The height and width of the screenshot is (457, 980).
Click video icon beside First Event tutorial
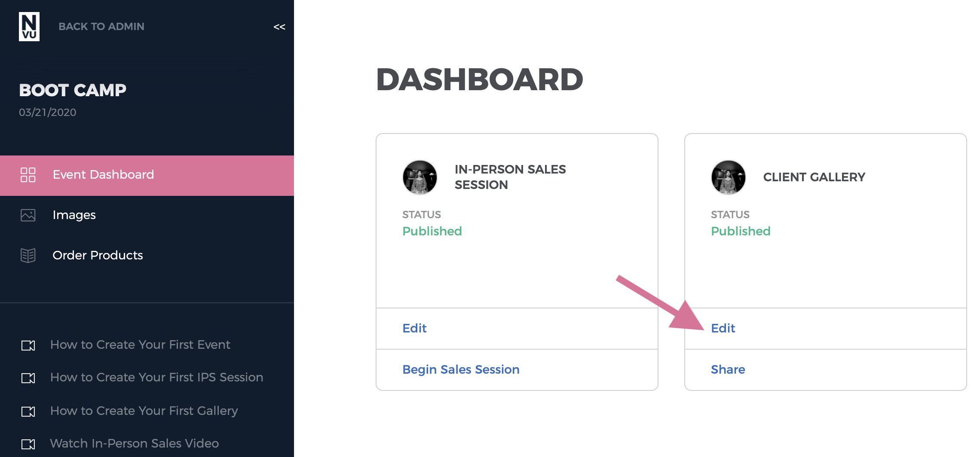[28, 345]
